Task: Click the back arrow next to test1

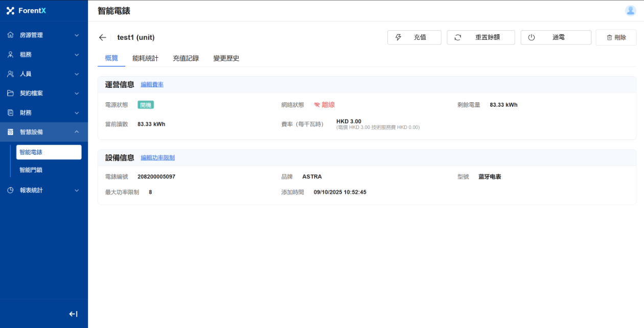Action: click(x=102, y=37)
